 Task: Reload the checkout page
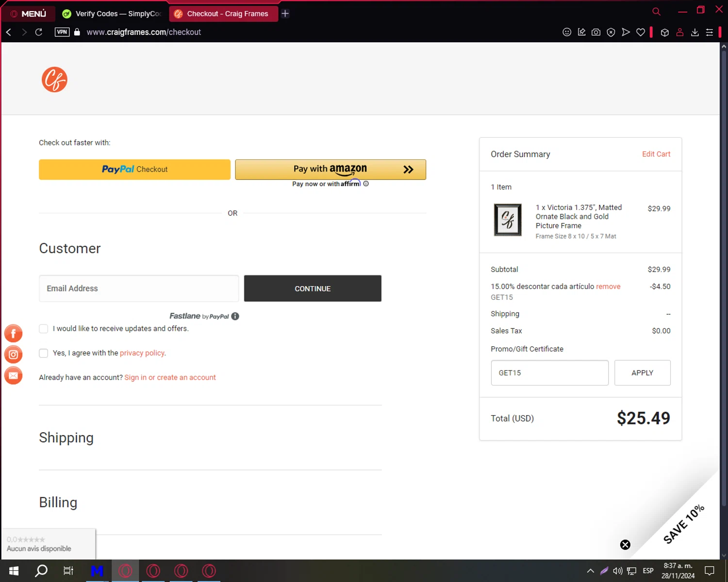click(39, 32)
